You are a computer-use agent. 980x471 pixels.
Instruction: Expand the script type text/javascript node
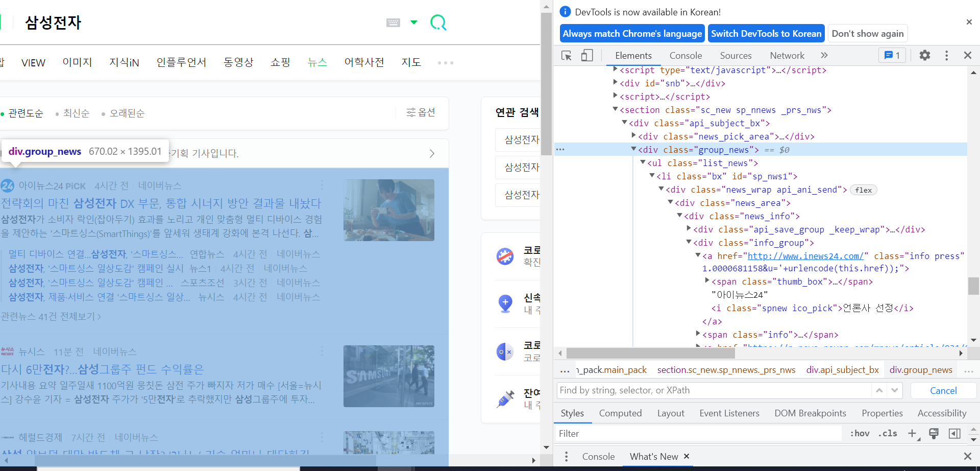[616, 69]
